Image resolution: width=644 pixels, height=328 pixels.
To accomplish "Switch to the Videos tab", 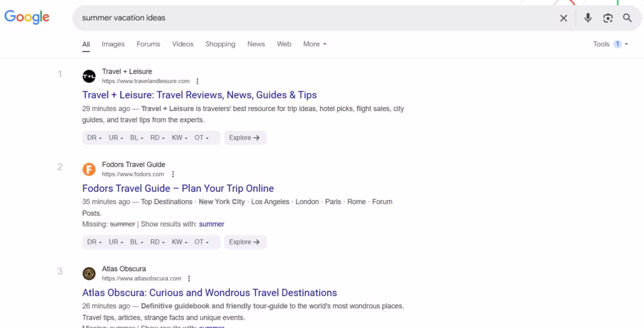I will coord(183,44).
